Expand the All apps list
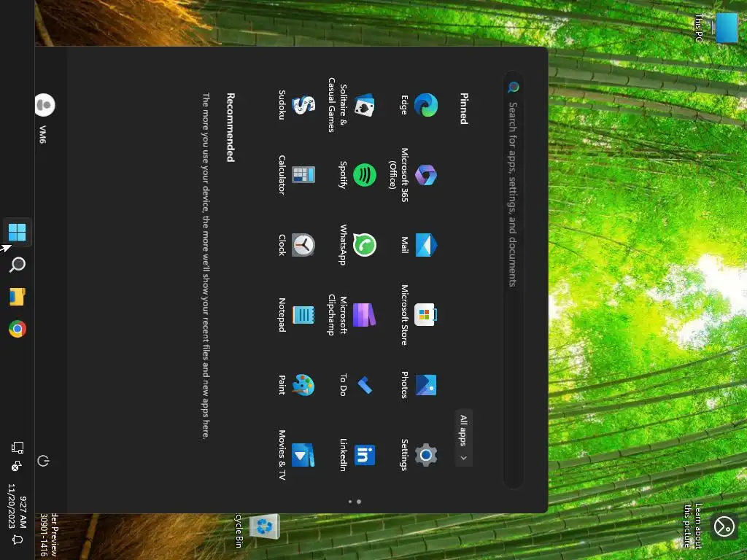This screenshot has width=747, height=560. pos(463,437)
